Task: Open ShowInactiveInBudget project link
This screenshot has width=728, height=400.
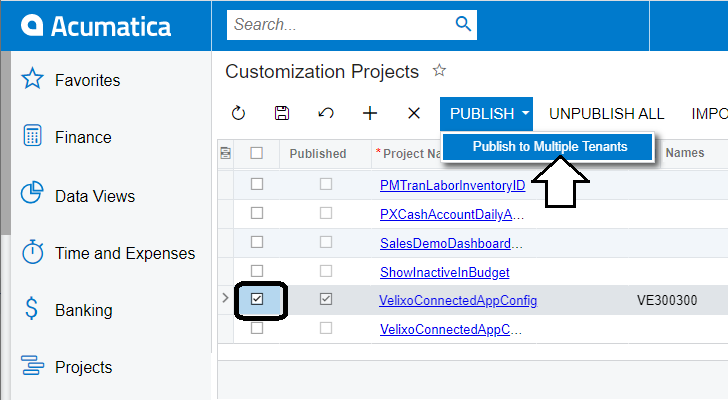Action: point(445,272)
